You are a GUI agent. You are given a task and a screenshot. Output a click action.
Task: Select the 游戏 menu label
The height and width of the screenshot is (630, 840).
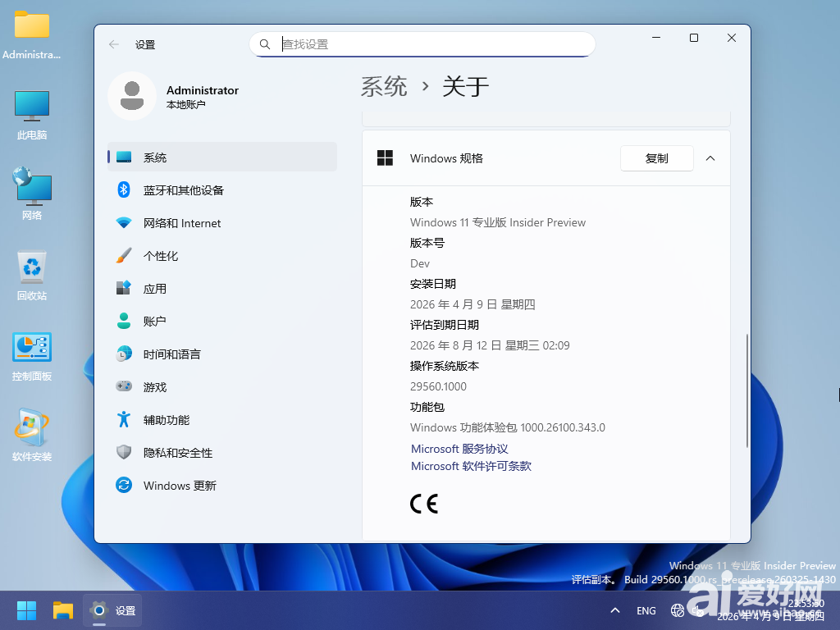click(x=155, y=387)
